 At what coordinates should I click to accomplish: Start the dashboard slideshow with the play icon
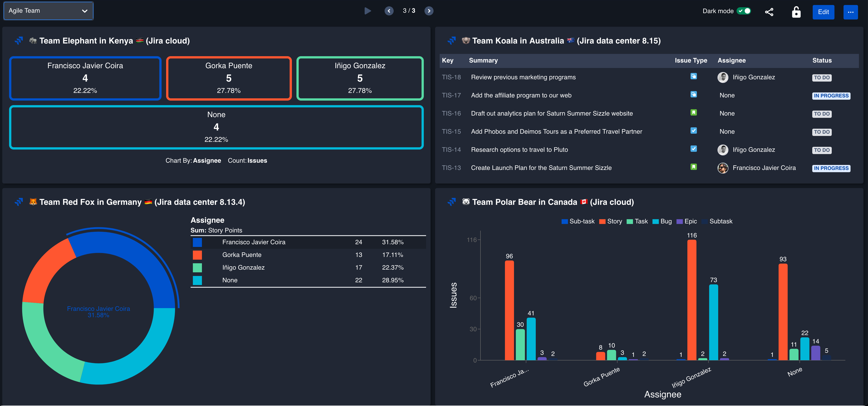368,11
